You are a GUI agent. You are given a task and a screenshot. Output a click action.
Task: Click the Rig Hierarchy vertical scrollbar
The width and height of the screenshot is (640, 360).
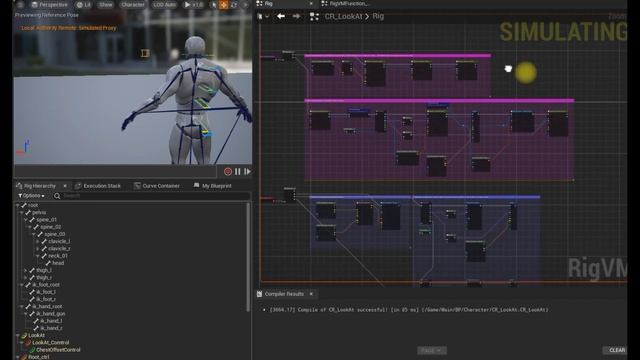click(x=248, y=257)
